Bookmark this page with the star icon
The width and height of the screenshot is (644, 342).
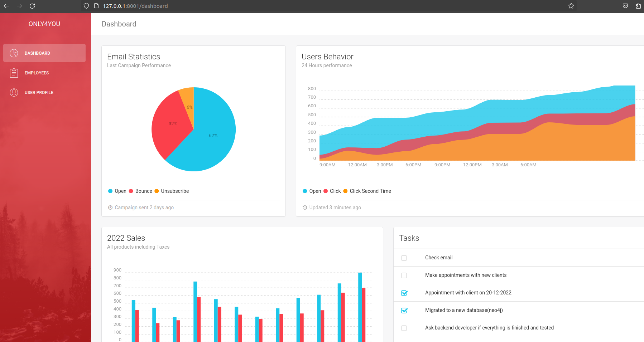pyautogui.click(x=571, y=6)
